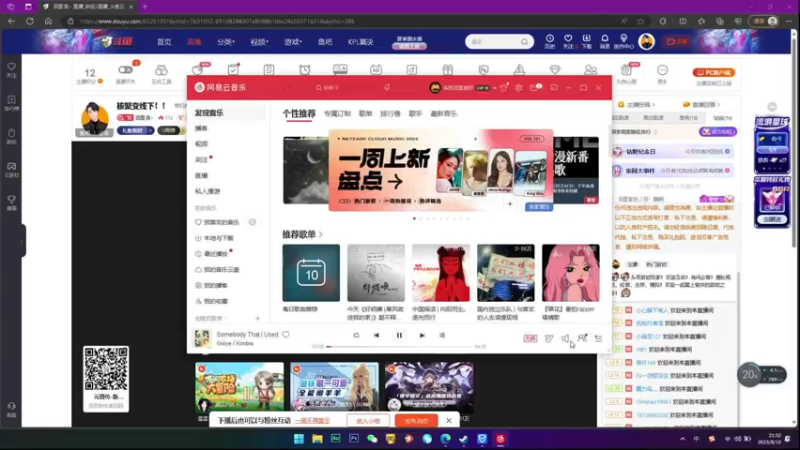Toggle the red audio quality badge

click(530, 338)
